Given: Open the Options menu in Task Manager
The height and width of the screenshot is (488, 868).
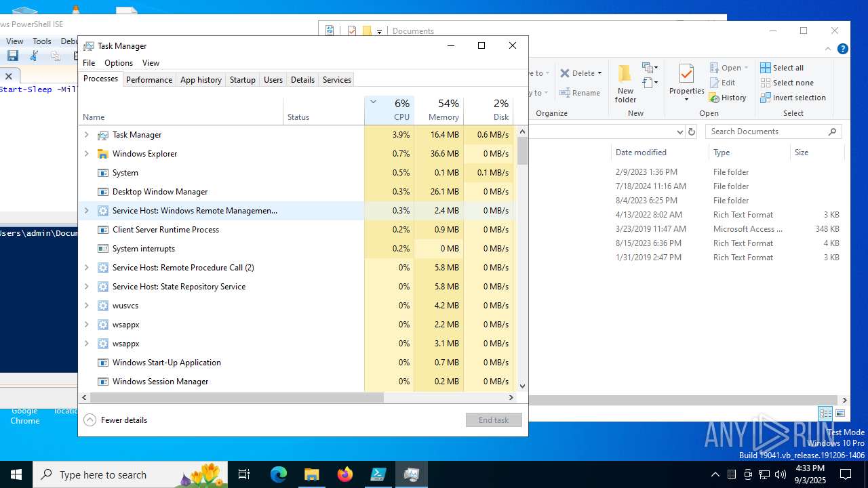Looking at the screenshot, I should tap(119, 63).
